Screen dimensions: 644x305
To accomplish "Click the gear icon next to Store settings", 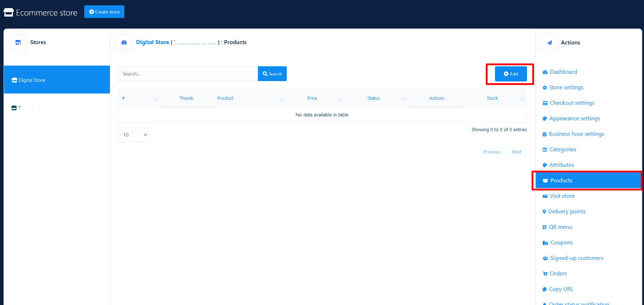I will pos(545,87).
